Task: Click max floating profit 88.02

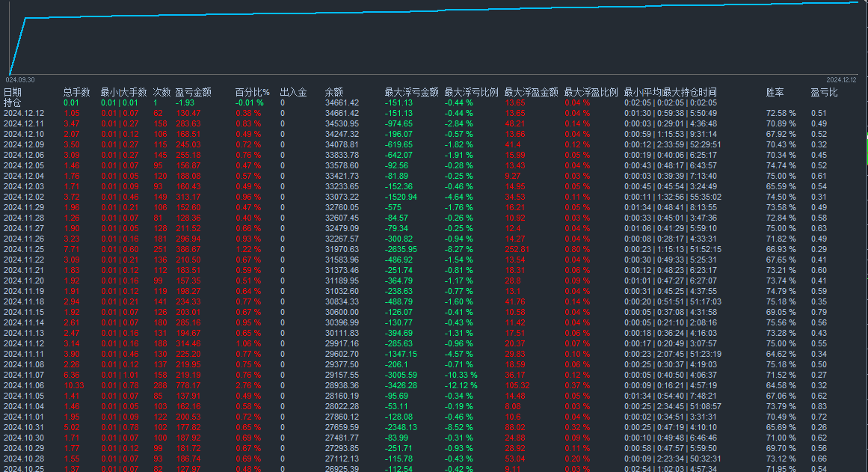Action: pos(515,427)
